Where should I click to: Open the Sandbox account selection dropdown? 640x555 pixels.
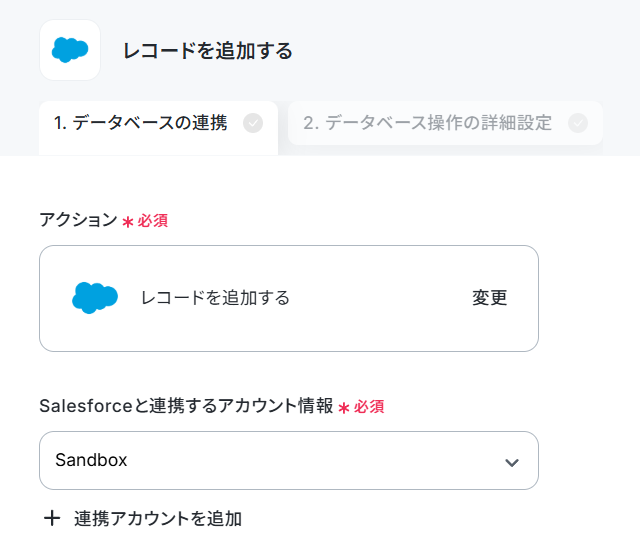coord(289,460)
